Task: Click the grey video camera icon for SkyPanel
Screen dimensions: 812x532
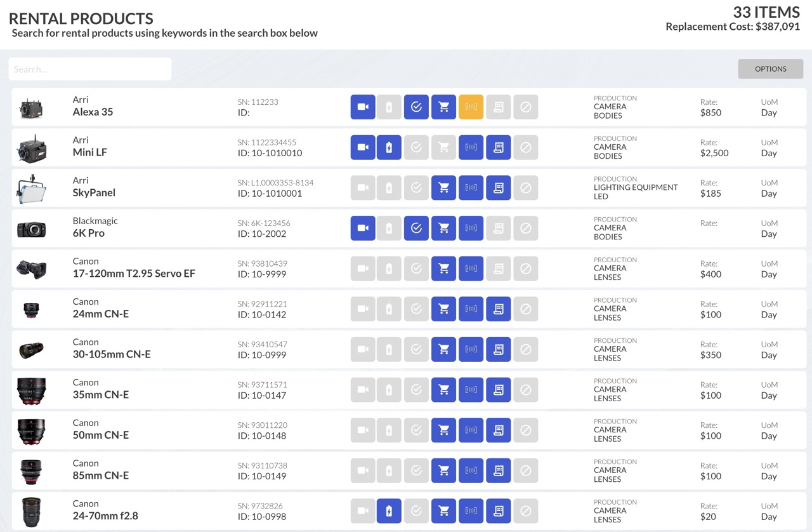Action: [363, 188]
